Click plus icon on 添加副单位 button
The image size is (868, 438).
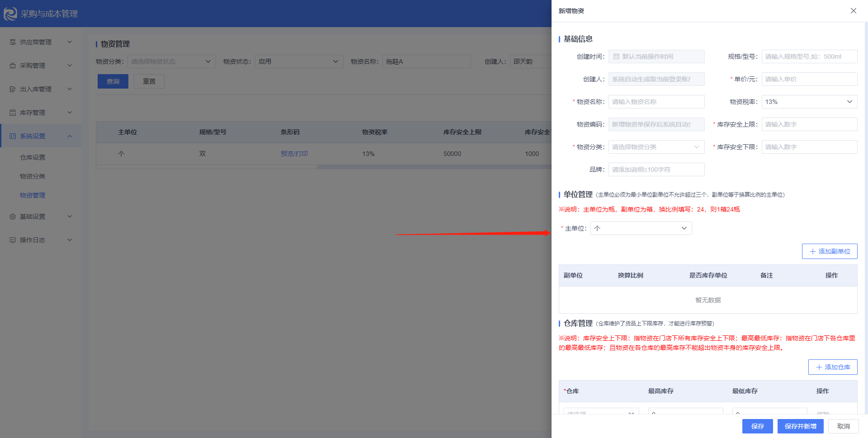tap(813, 251)
